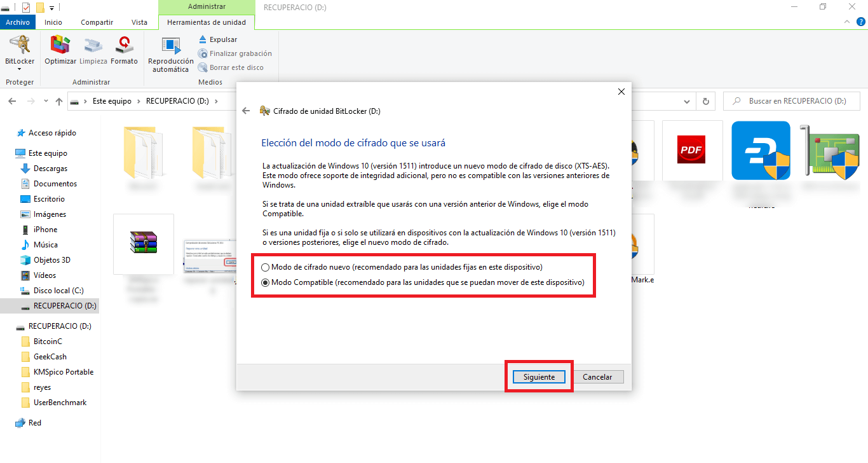Click Finalizar grabación in the ribbon
This screenshot has width=868, height=463.
[235, 53]
